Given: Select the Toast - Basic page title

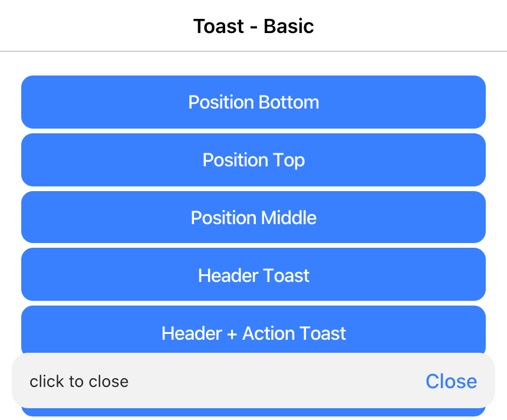Looking at the screenshot, I should 253,26.
